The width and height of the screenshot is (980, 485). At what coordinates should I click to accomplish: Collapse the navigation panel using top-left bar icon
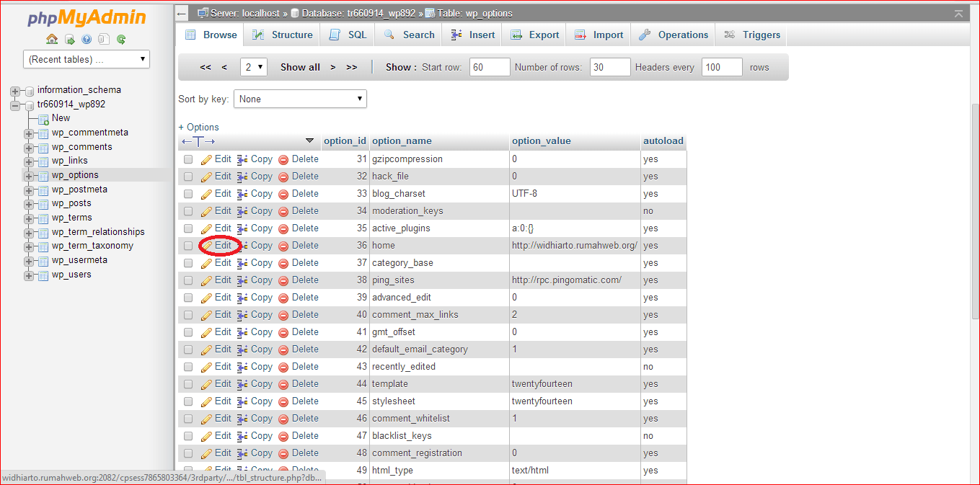click(182, 13)
